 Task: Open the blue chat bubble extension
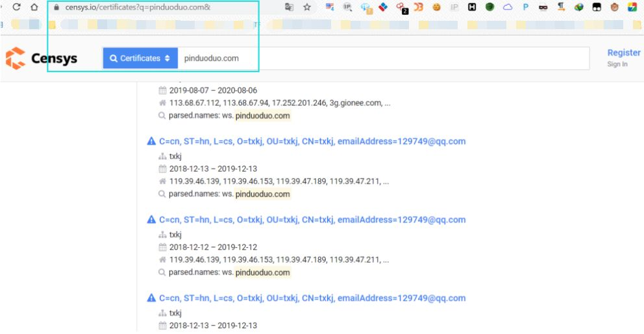point(365,7)
